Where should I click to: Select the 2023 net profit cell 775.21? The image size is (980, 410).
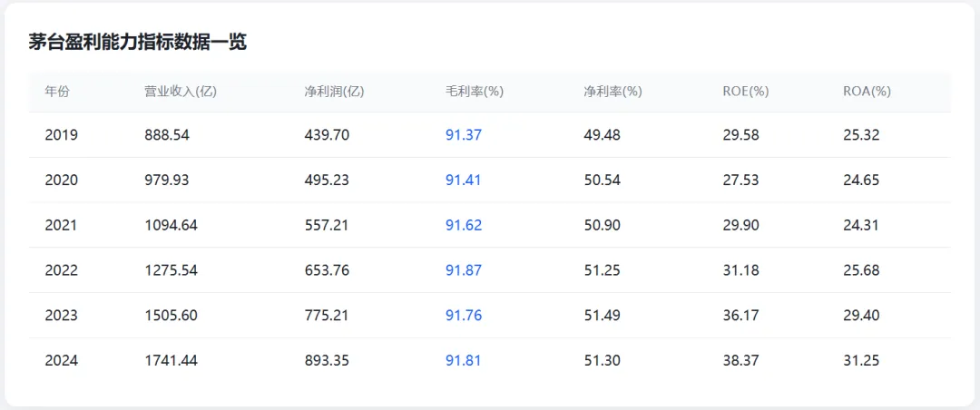click(327, 315)
